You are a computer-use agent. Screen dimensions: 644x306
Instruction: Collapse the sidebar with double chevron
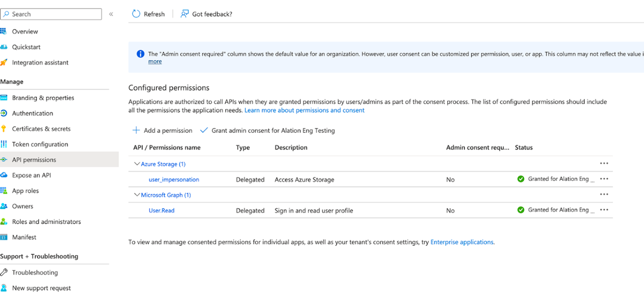pos(111,14)
